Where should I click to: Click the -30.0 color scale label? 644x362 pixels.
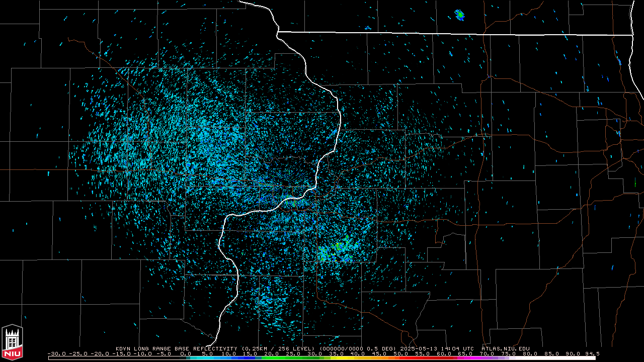(x=56, y=353)
